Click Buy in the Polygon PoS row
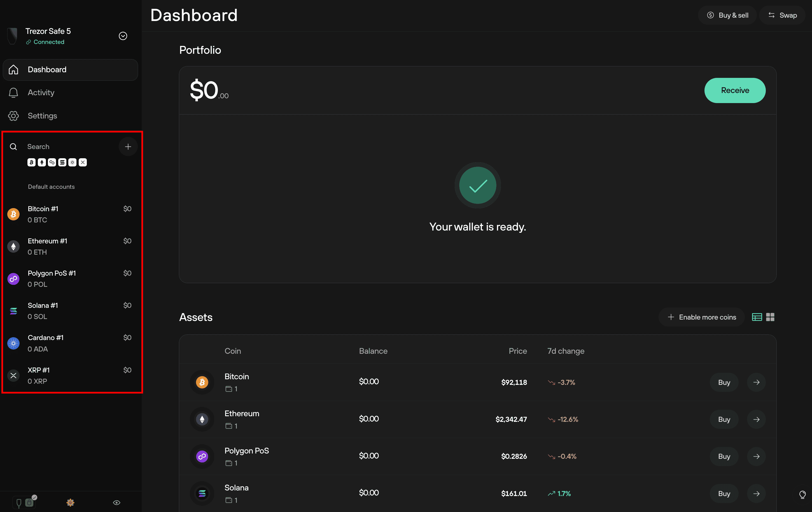This screenshot has width=812, height=512. click(x=724, y=456)
